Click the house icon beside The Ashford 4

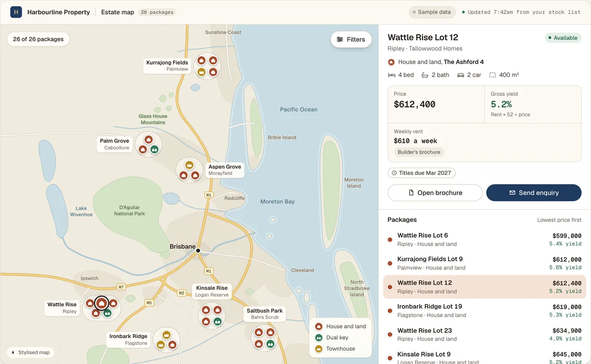pyautogui.click(x=392, y=62)
